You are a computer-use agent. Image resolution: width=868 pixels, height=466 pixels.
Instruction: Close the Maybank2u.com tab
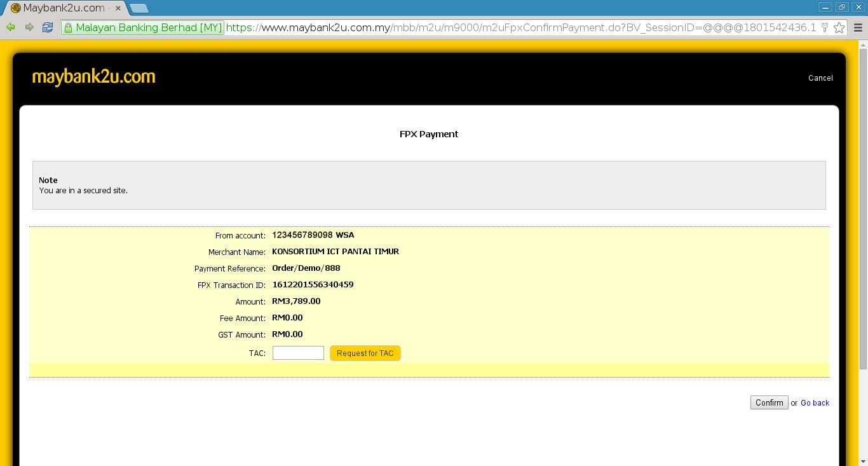click(x=118, y=8)
